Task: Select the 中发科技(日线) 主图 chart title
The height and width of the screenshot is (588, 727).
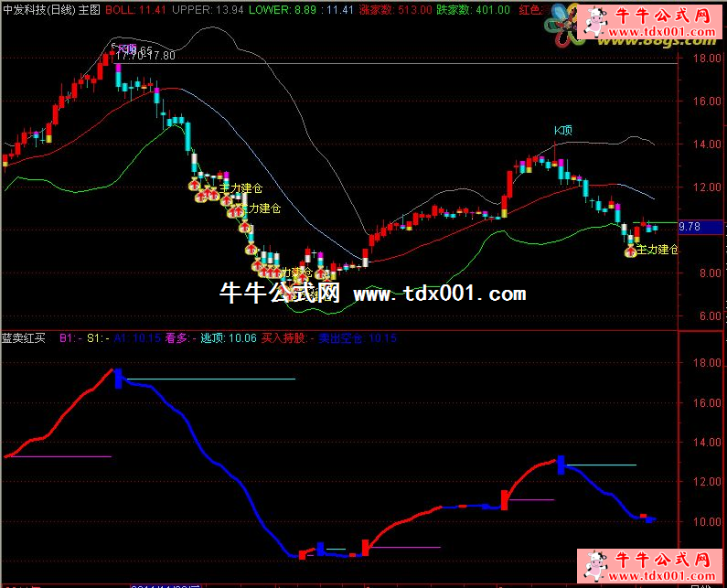Action: pyautogui.click(x=50, y=10)
